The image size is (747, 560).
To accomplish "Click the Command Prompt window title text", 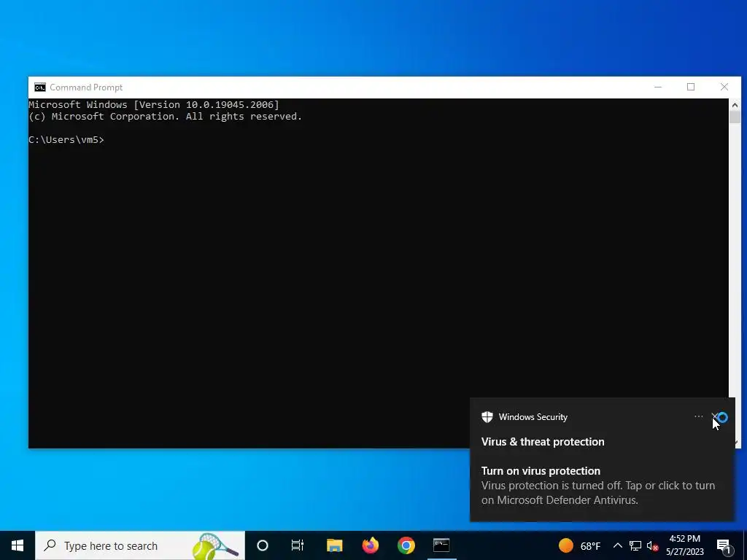I will (86, 87).
